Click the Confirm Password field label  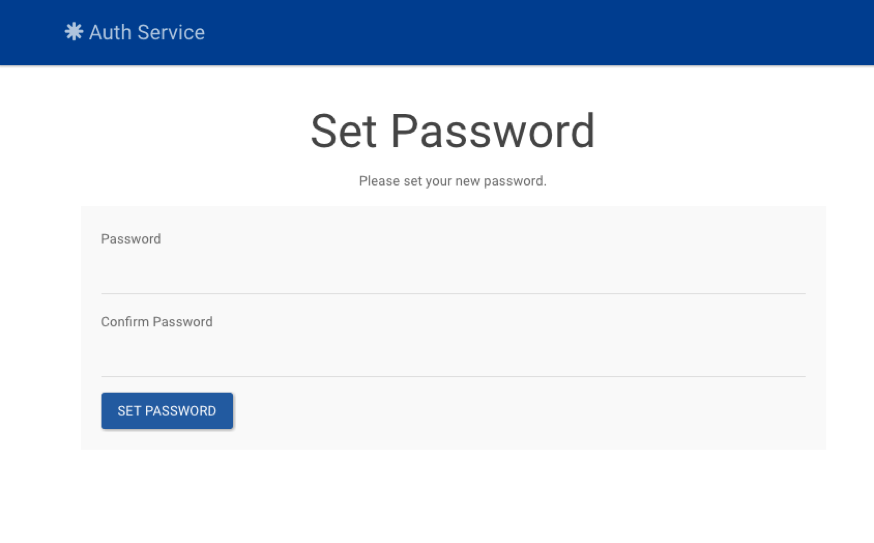click(157, 322)
